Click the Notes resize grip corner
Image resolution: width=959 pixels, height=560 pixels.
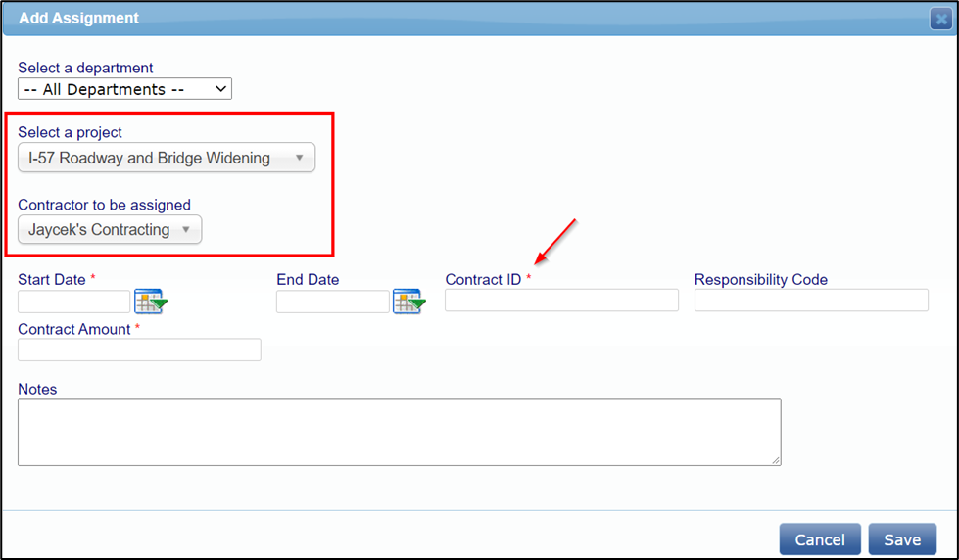point(776,460)
